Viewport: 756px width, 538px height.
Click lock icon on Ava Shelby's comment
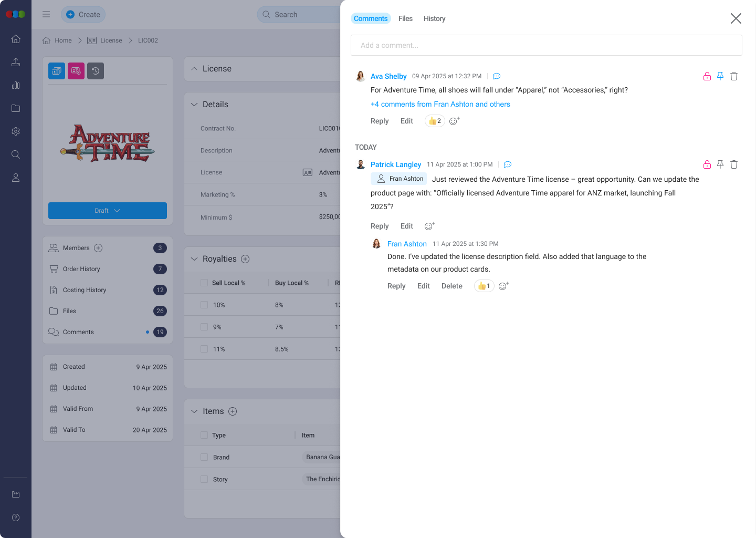(707, 76)
